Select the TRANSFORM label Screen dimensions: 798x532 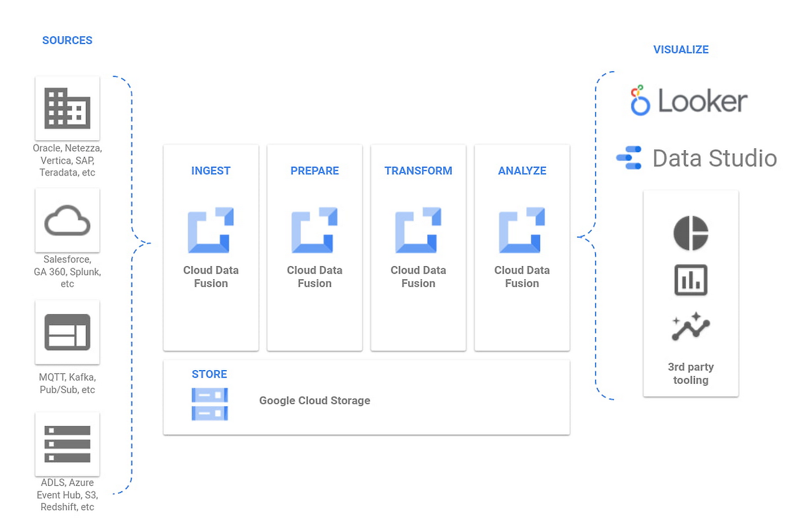click(418, 171)
